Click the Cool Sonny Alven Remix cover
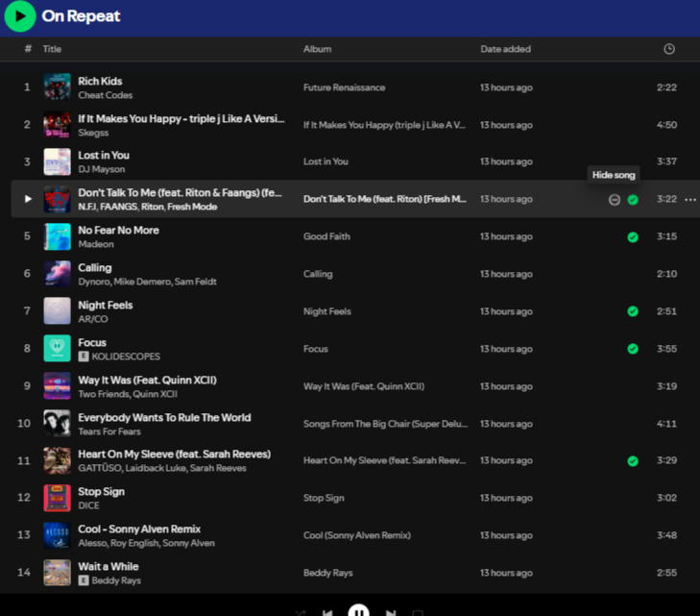This screenshot has height=616, width=700. (58, 535)
